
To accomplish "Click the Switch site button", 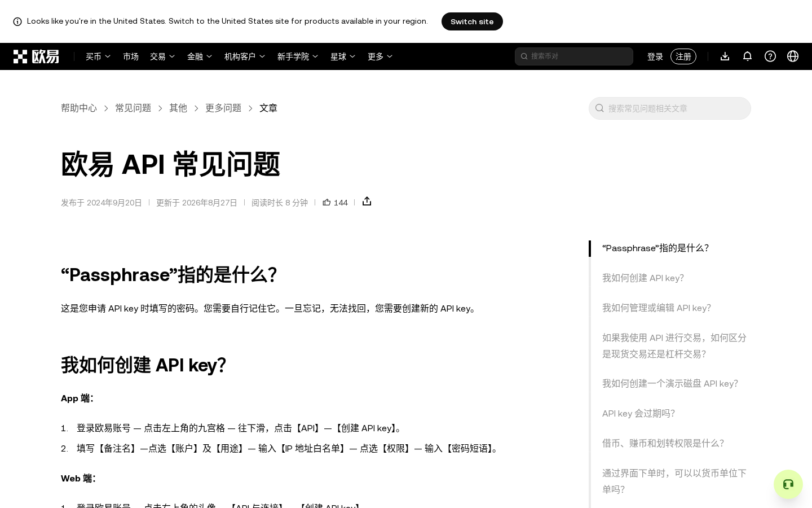I will 472,21.
